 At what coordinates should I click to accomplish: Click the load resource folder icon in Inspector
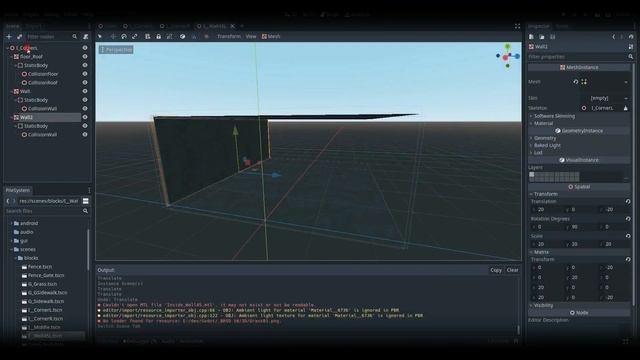pyautogui.click(x=542, y=37)
